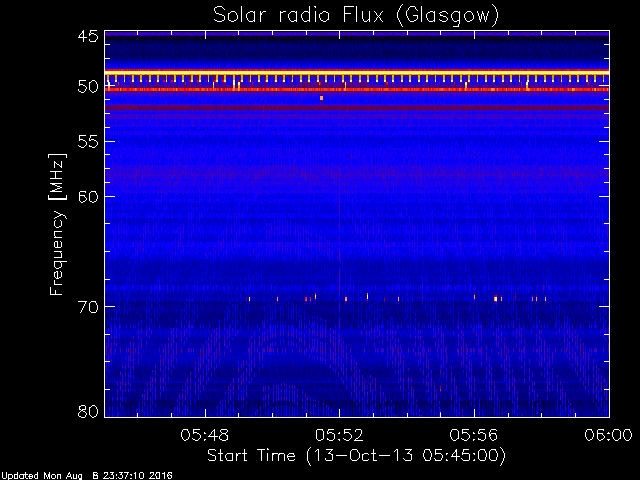Click the isolated orange spot below the 50 MHz band
The height and width of the screenshot is (480, 640).
tap(322, 98)
